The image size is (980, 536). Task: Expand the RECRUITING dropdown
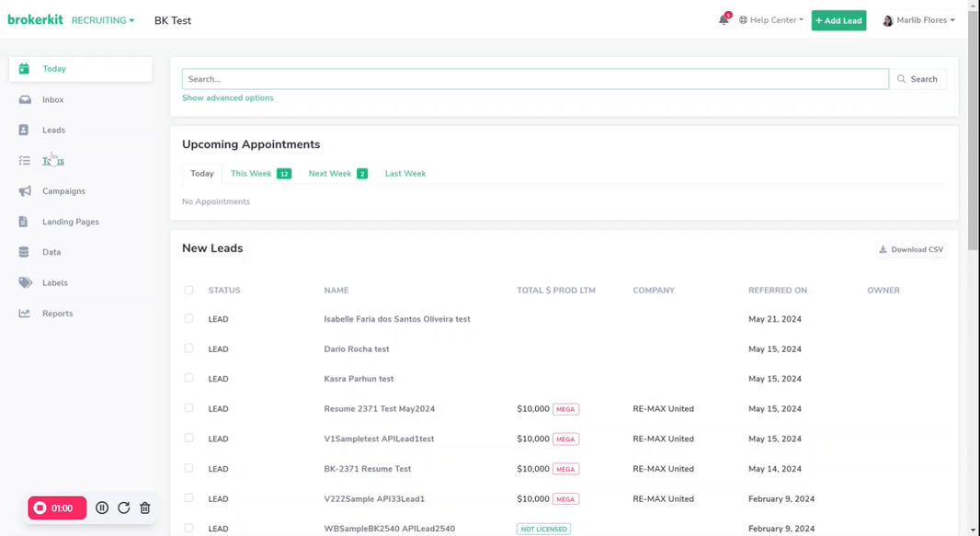point(103,20)
